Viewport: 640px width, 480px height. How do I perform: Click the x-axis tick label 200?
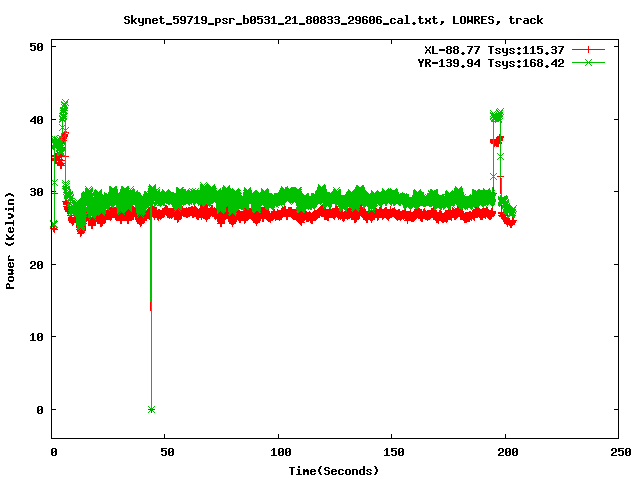508,452
